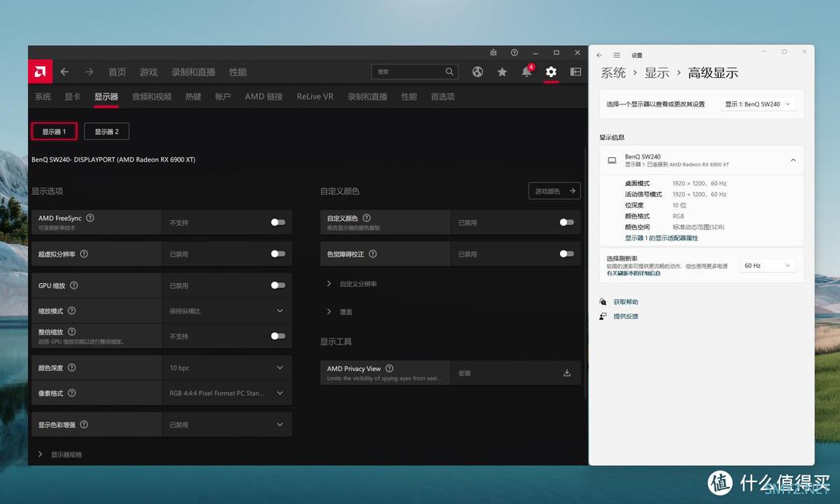
Task: Click help icon next to 自定义颜色 row
Action: 366,218
